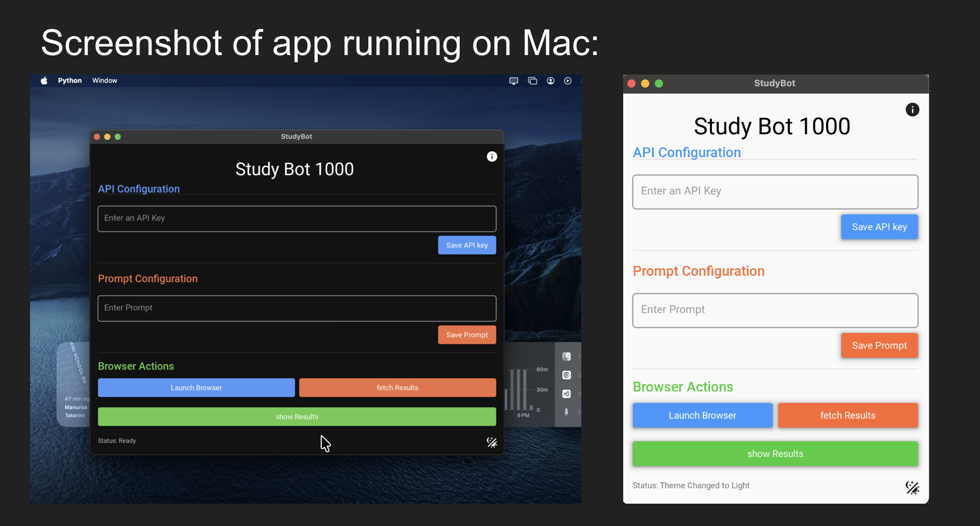Click Save API key in dark window
Image resolution: width=980 pixels, height=526 pixels.
pos(467,245)
